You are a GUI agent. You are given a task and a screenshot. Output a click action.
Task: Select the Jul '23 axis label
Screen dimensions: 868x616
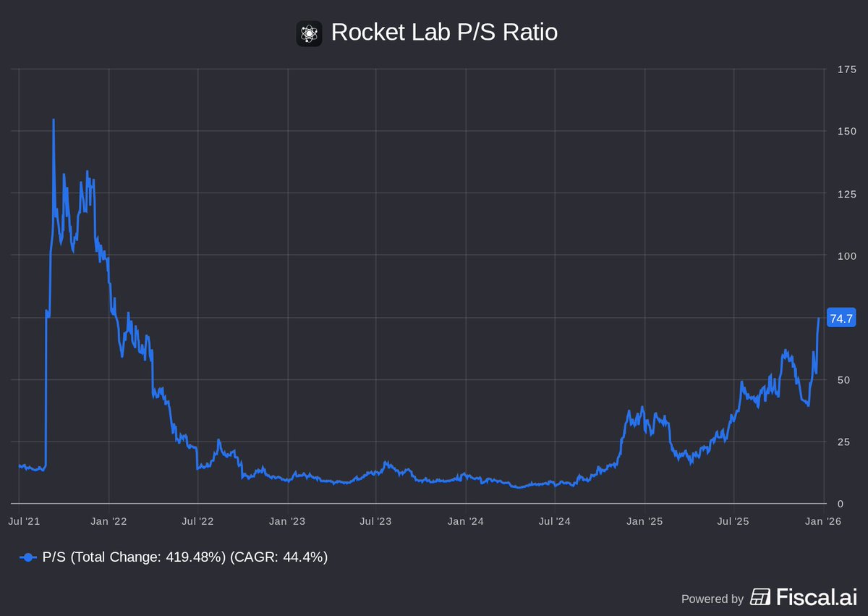375,520
